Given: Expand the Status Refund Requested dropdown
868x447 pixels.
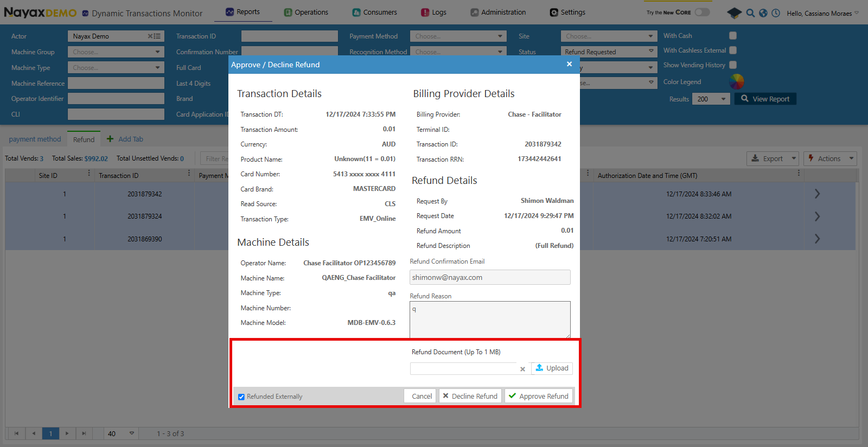Looking at the screenshot, I should click(x=651, y=52).
